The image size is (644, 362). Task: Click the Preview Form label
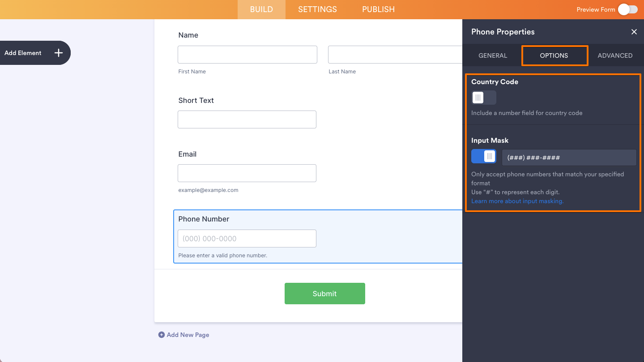[x=596, y=9]
